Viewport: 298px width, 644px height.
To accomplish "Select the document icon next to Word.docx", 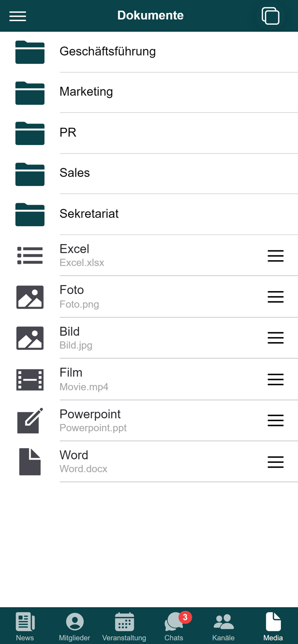I will [x=30, y=462].
